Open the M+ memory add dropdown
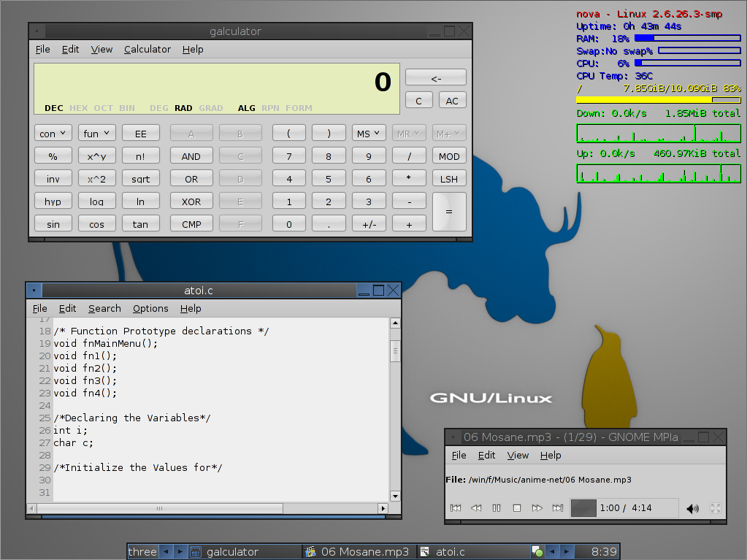747x560 pixels. click(x=449, y=134)
